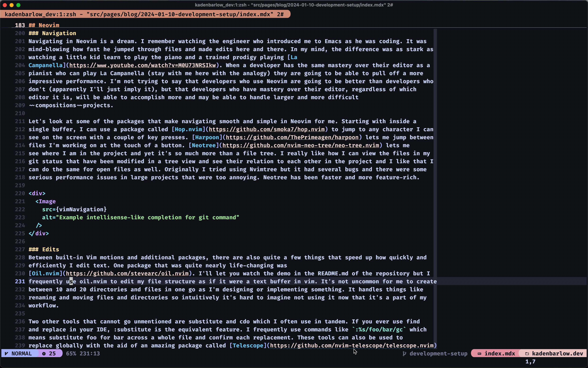Click the development-setup branch name
The width and height of the screenshot is (588, 368).
[438, 353]
